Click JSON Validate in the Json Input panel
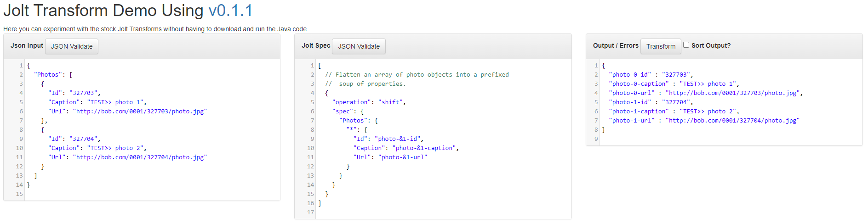The image size is (868, 223). [72, 46]
